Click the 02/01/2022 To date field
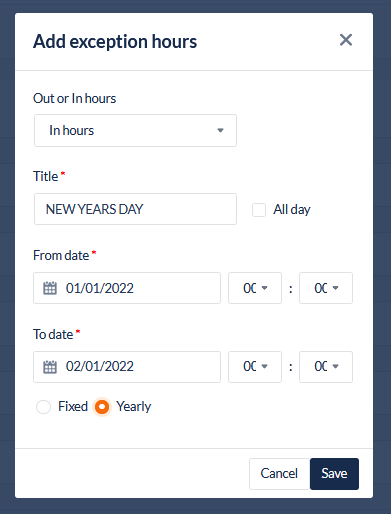 [x=127, y=367]
